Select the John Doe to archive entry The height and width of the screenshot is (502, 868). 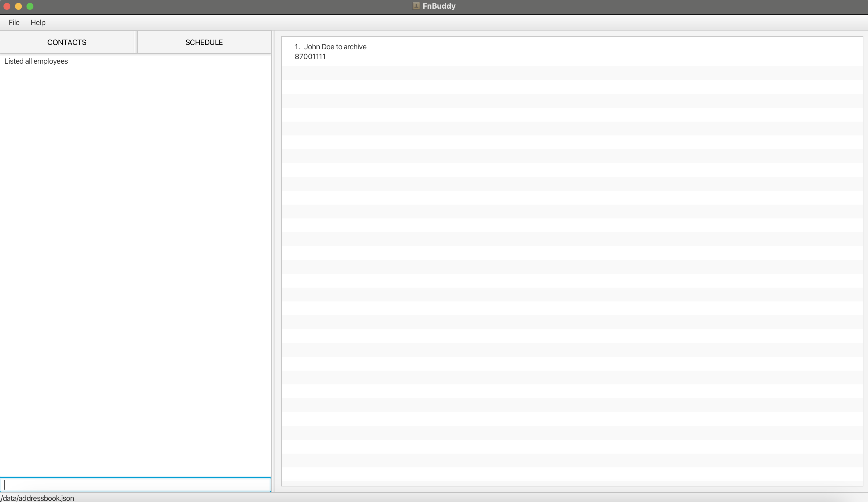coord(572,52)
